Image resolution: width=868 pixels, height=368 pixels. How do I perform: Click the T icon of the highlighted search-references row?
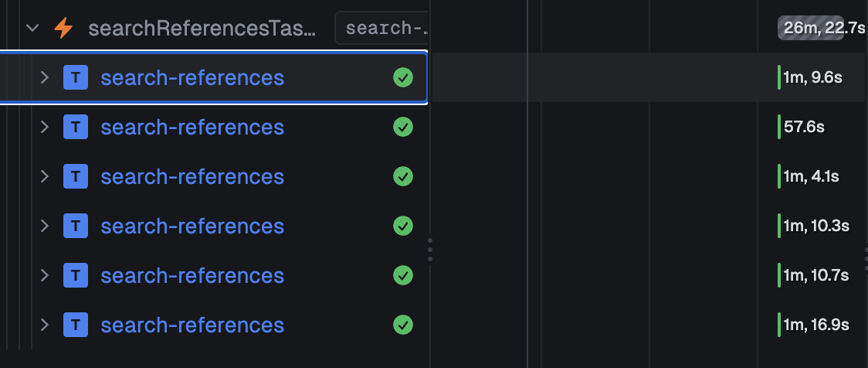tap(76, 77)
